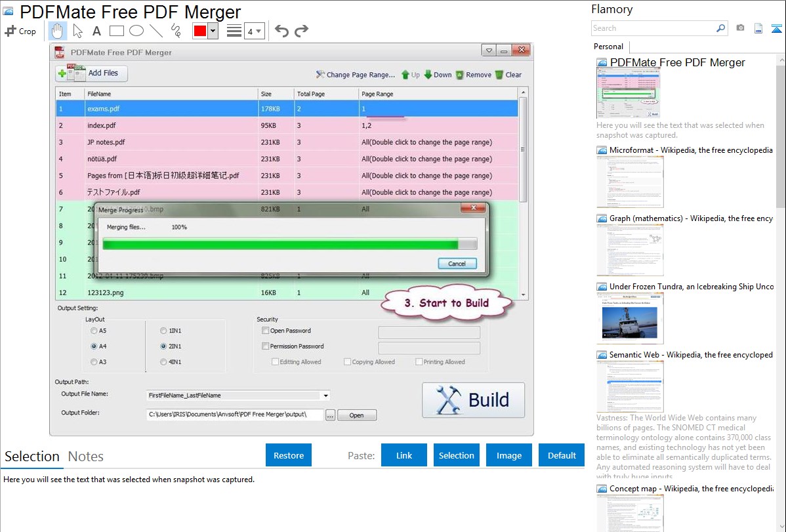Choose 1IN1 layout option
786x532 pixels.
[163, 331]
